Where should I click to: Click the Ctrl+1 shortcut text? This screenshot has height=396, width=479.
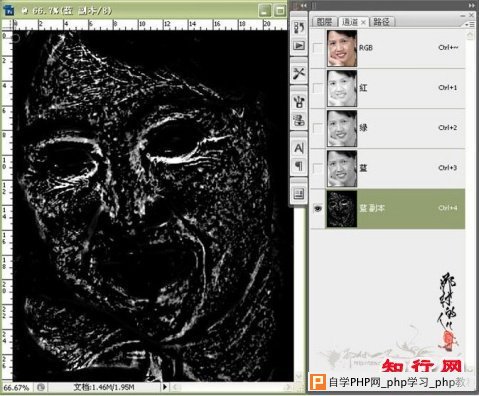point(448,87)
